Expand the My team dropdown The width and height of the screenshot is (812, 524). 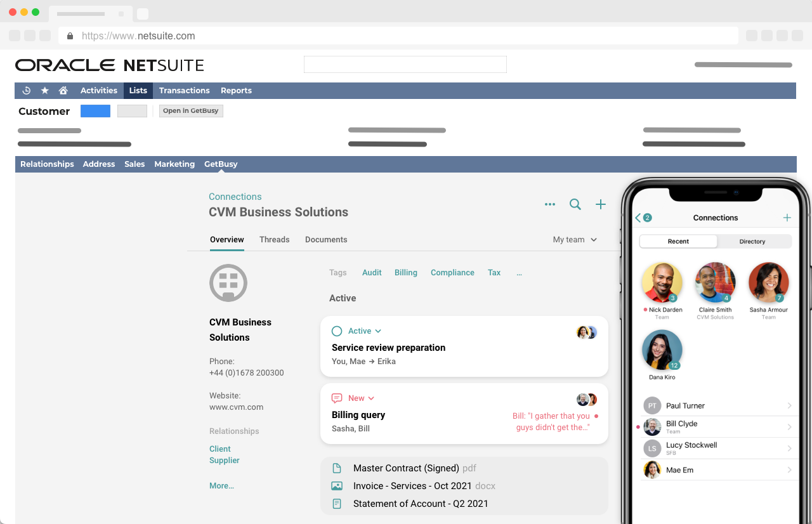574,240
